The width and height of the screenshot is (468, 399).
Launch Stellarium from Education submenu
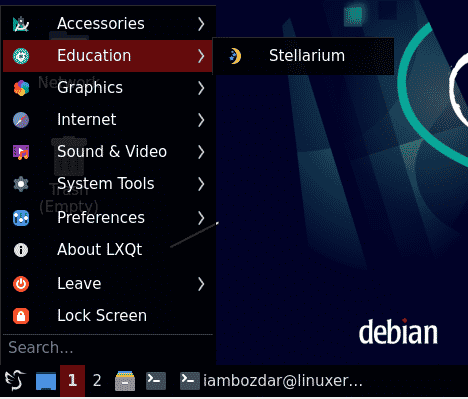click(x=303, y=56)
